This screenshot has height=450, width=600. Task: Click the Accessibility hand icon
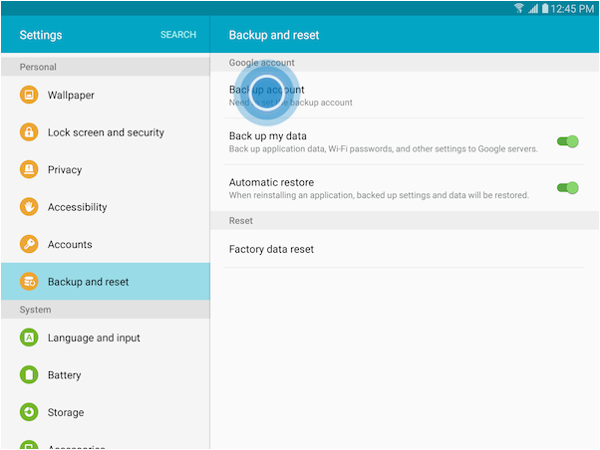click(29, 207)
